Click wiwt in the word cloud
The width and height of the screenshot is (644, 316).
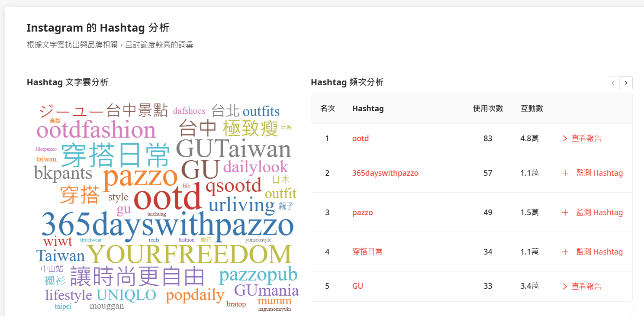pyautogui.click(x=58, y=241)
